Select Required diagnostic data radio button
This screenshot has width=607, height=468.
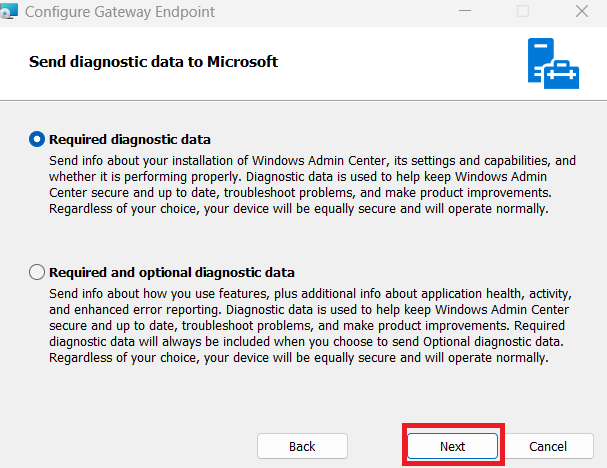point(37,139)
